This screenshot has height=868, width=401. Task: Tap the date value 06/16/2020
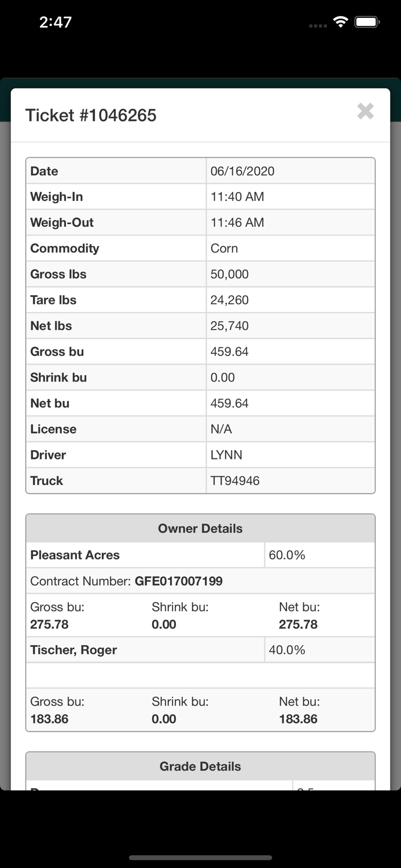[242, 171]
